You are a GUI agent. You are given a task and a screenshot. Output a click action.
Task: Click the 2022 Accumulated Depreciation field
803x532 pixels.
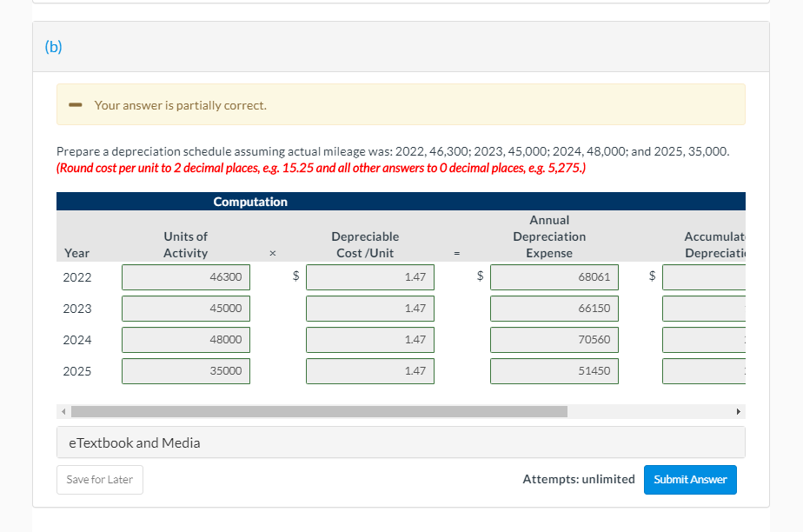pos(704,277)
